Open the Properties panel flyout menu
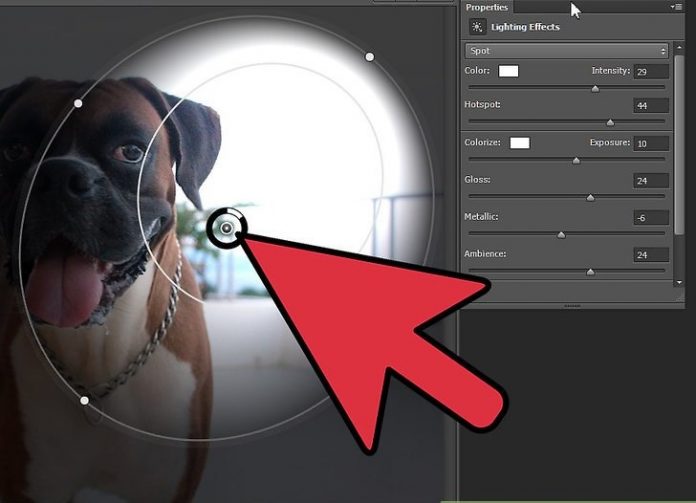The width and height of the screenshot is (696, 503). coord(675,7)
